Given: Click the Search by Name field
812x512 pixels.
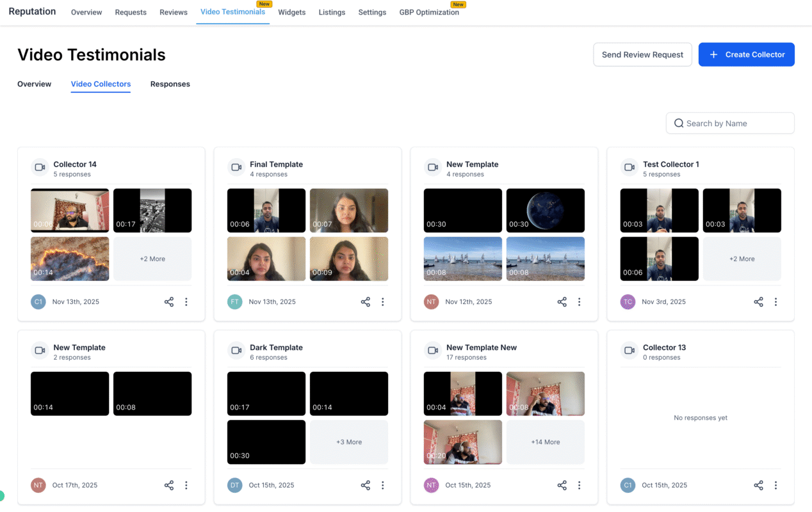Looking at the screenshot, I should pyautogui.click(x=730, y=123).
